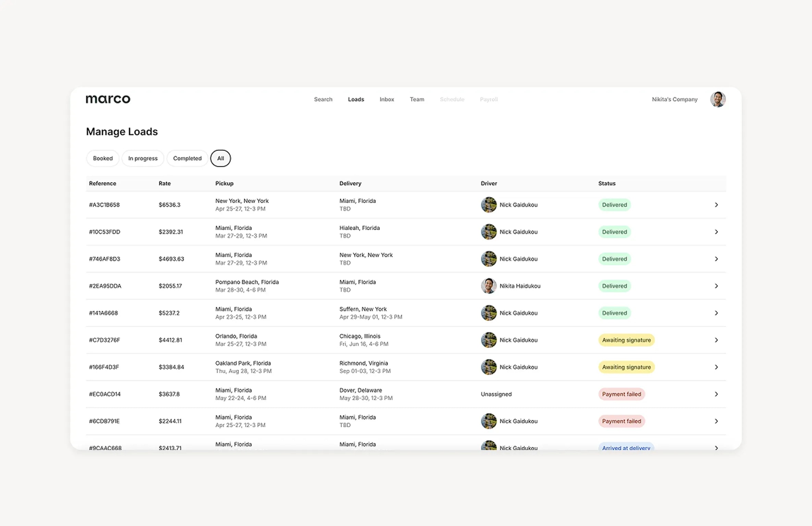Click Delivered status badge for #A3C1B658
This screenshot has height=526, width=812.
pos(615,205)
